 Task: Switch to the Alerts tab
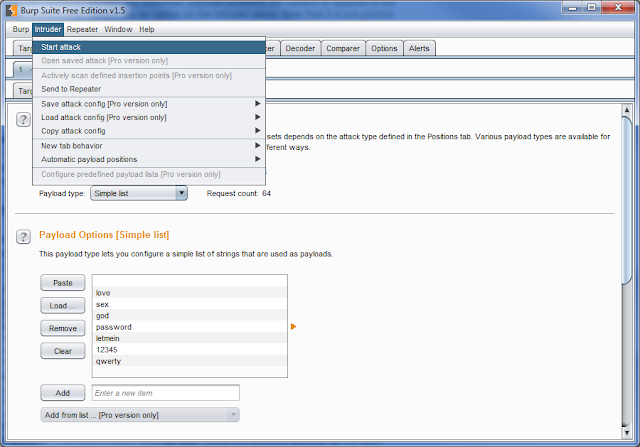419,48
